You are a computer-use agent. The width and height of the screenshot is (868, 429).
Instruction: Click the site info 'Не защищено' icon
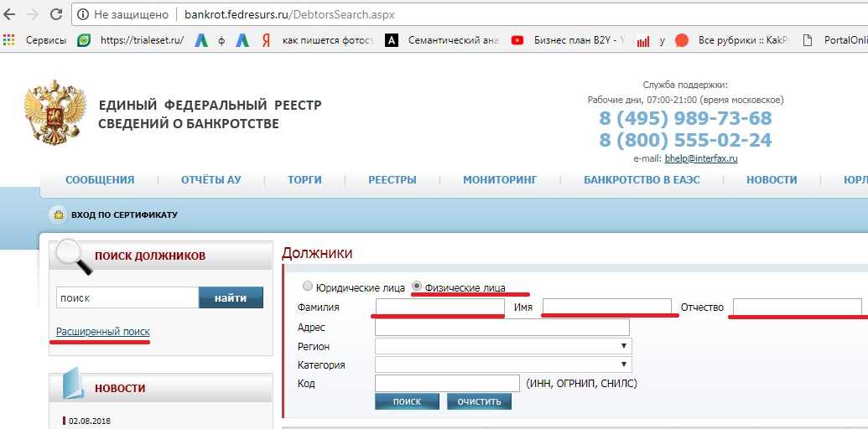coord(83,15)
